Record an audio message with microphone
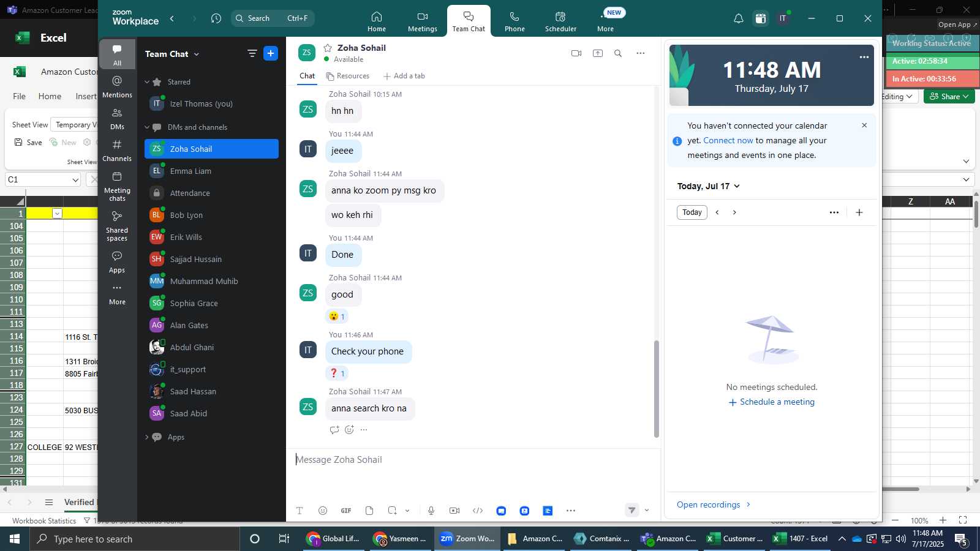 pos(431,511)
